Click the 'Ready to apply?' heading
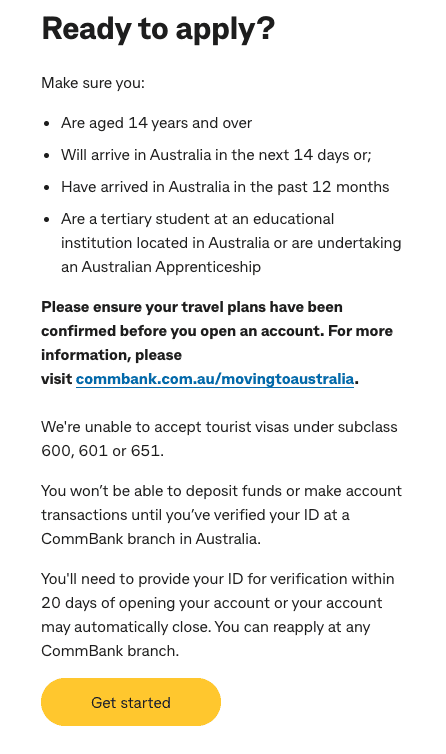Viewport: 446px width, 754px height. (x=158, y=29)
